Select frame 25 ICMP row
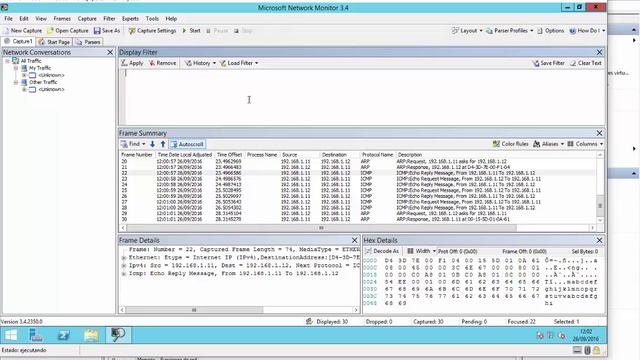The image size is (640, 360). pyautogui.click(x=358, y=191)
